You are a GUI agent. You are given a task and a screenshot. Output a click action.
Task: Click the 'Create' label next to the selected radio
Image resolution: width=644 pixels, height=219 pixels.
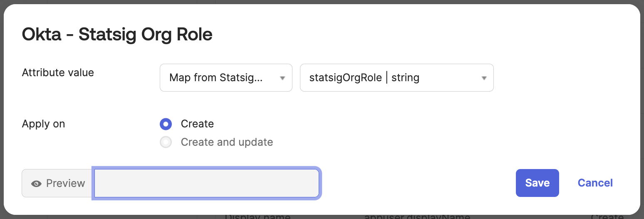pyautogui.click(x=197, y=124)
